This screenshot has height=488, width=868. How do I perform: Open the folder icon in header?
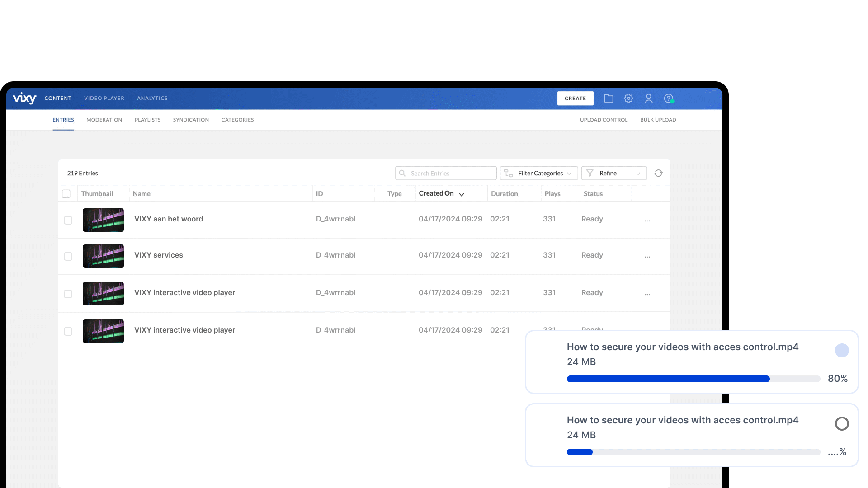pos(609,99)
